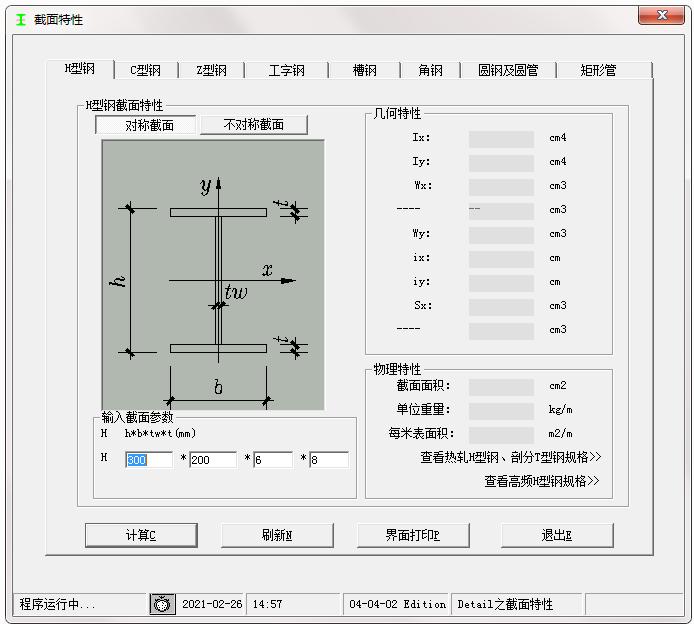This screenshot has height=624, width=694.
Task: Select the 工字钢 tab
Action: point(286,70)
